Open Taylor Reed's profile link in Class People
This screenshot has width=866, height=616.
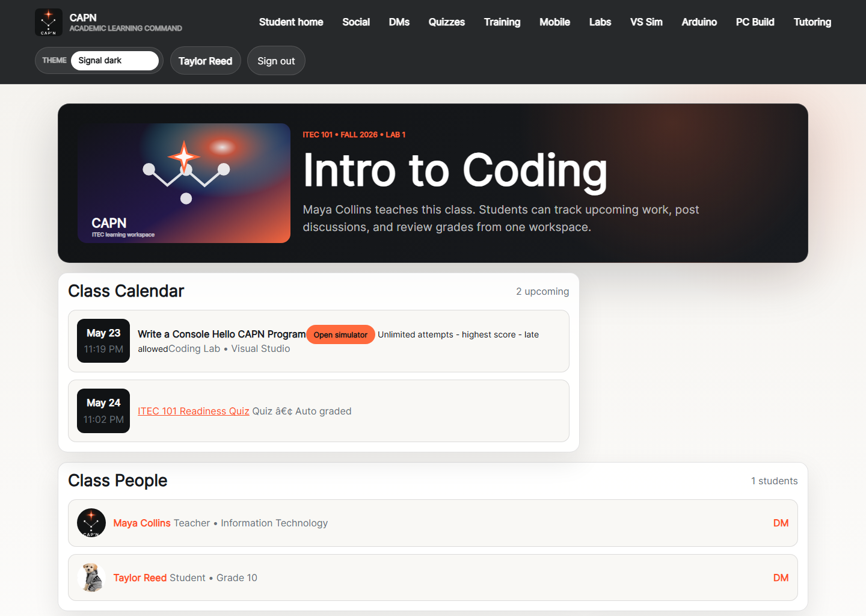(x=140, y=578)
